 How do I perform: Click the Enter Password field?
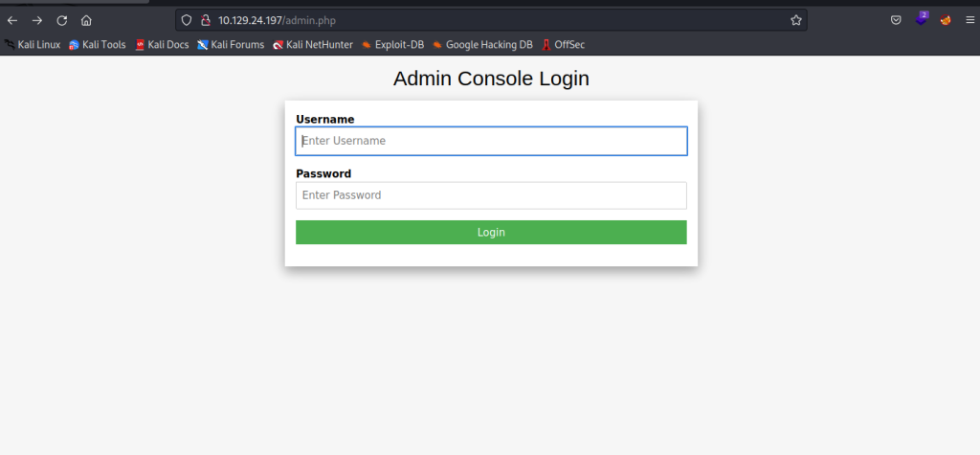point(491,195)
